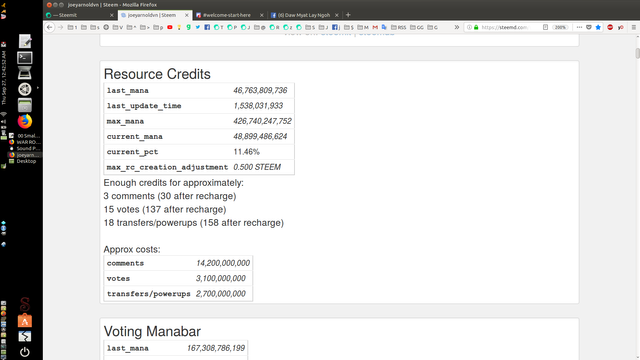Open the Facebook bookmark labeled j
Viewport: 640px width, 360px height.
336,27
